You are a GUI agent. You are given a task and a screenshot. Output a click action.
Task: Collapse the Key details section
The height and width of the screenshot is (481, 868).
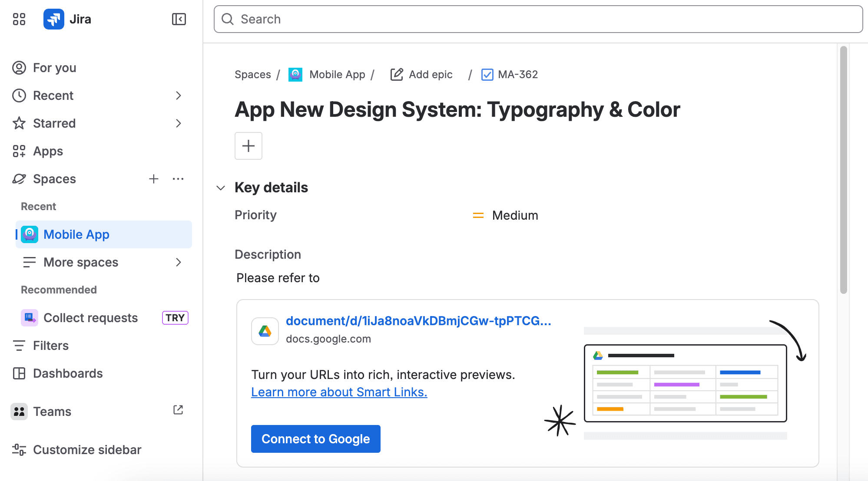[221, 188]
